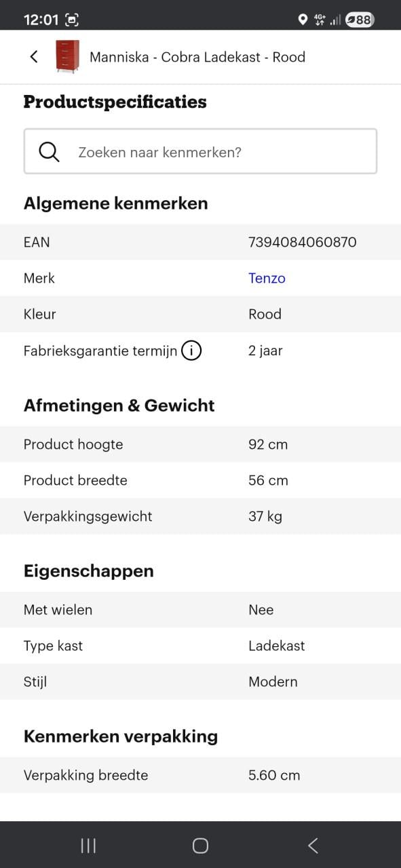Open the Fabrieksgarantie termijn info icon
Image resolution: width=401 pixels, height=868 pixels.
(192, 351)
